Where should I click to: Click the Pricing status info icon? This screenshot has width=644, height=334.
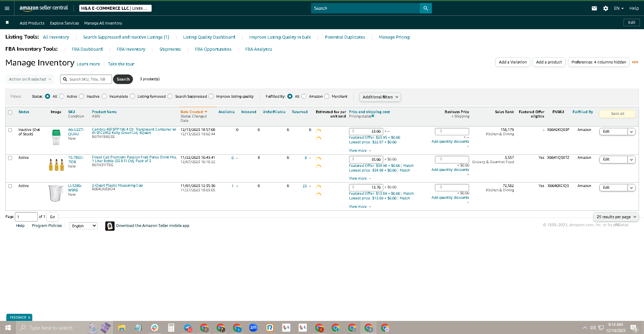tap(373, 116)
